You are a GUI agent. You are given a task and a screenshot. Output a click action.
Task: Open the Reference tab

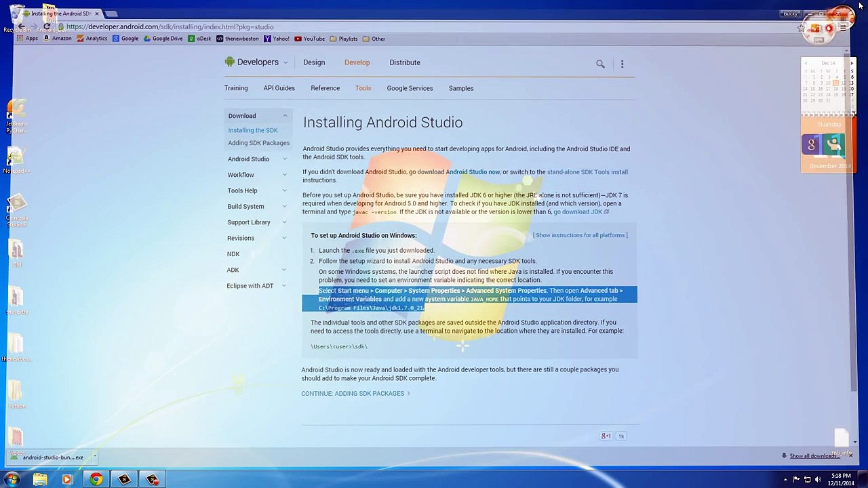tap(325, 88)
